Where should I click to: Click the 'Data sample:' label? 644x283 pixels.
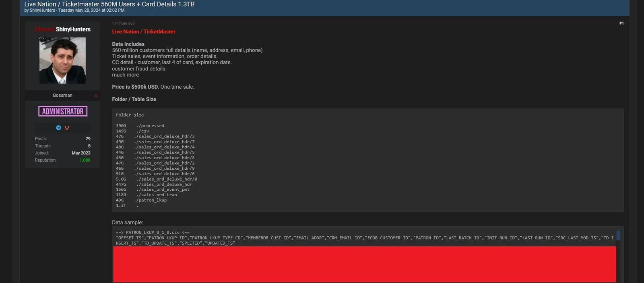click(x=128, y=223)
